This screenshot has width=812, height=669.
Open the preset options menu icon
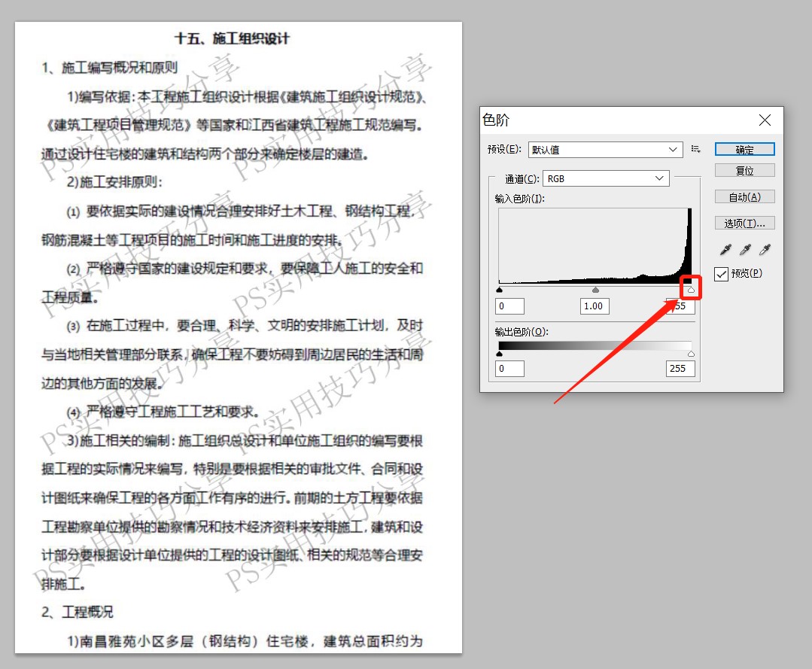point(695,149)
